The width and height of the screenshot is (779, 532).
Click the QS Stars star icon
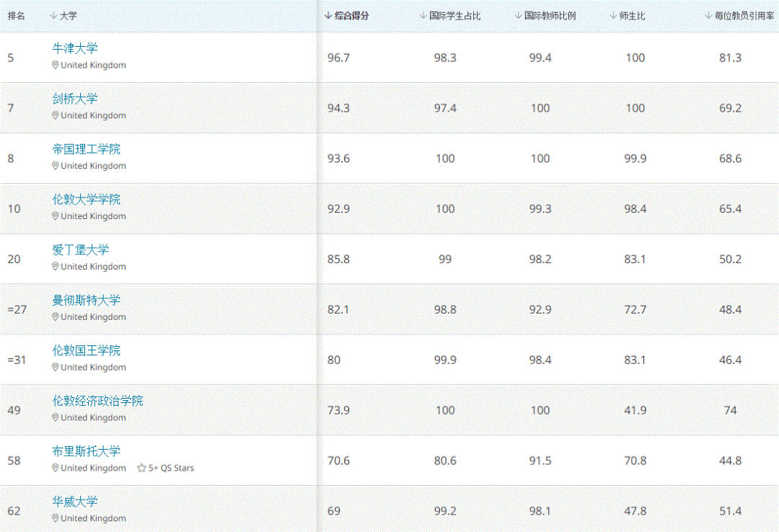(141, 468)
